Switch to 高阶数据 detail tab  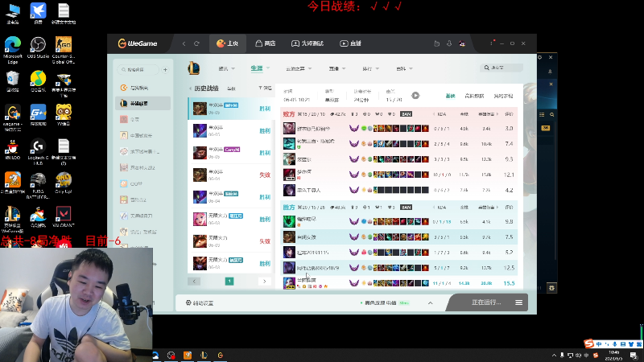click(x=474, y=96)
